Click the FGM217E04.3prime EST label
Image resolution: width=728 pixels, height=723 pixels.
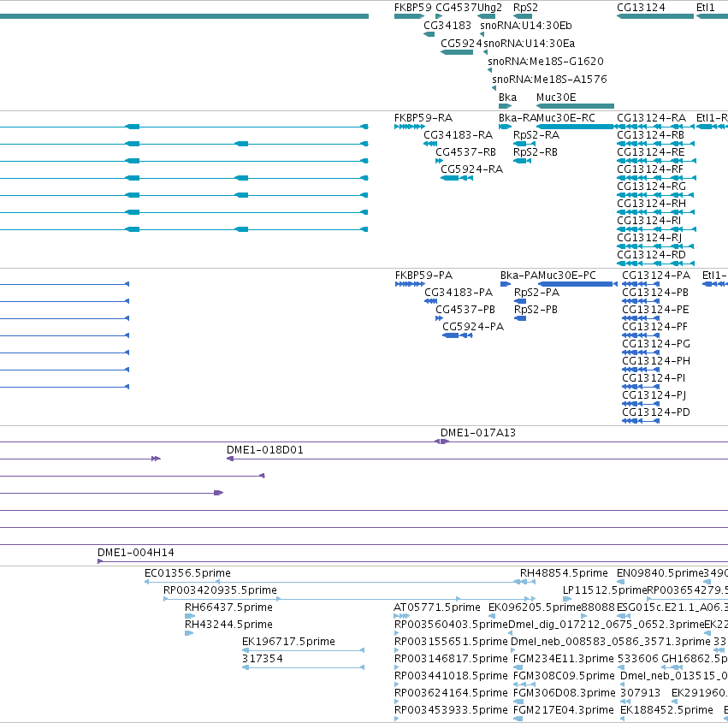[564, 710]
